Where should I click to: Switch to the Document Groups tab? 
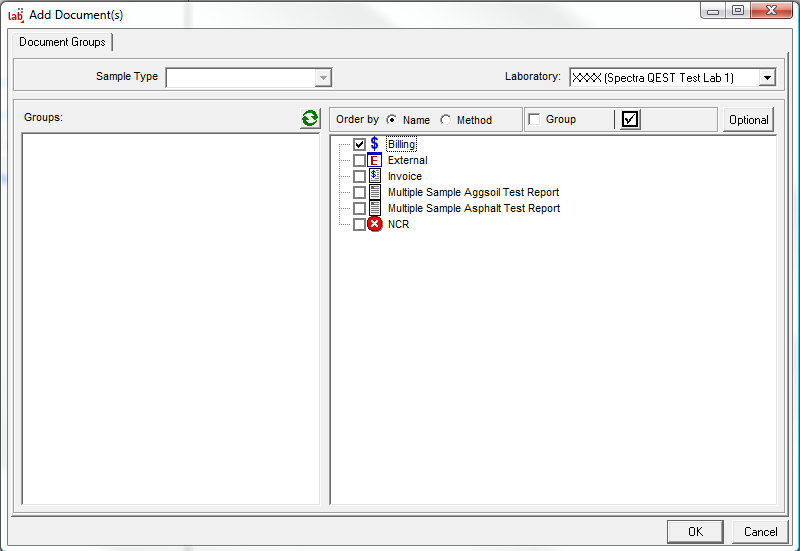point(63,42)
